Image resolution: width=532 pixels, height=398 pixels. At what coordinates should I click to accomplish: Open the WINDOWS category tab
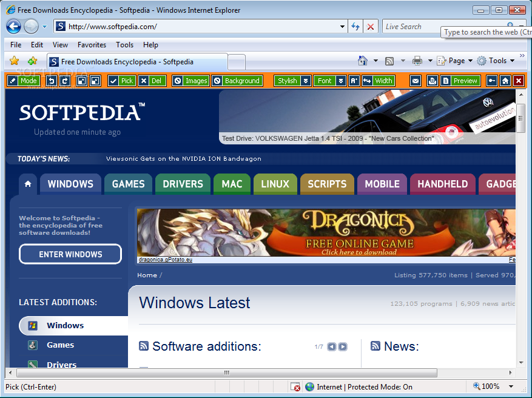coord(70,184)
